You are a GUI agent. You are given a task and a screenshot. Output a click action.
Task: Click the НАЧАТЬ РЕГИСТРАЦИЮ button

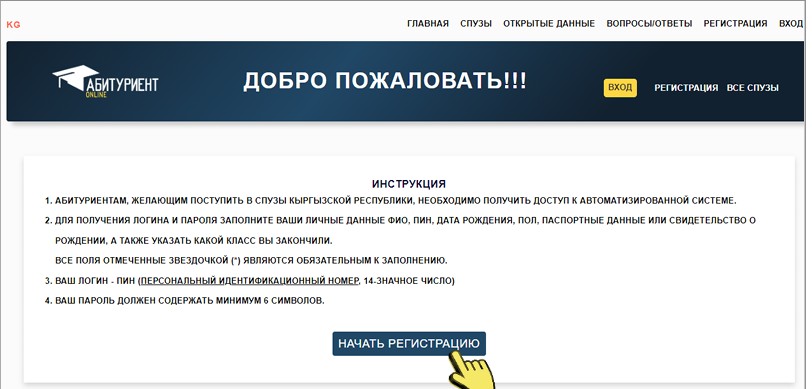click(x=409, y=343)
